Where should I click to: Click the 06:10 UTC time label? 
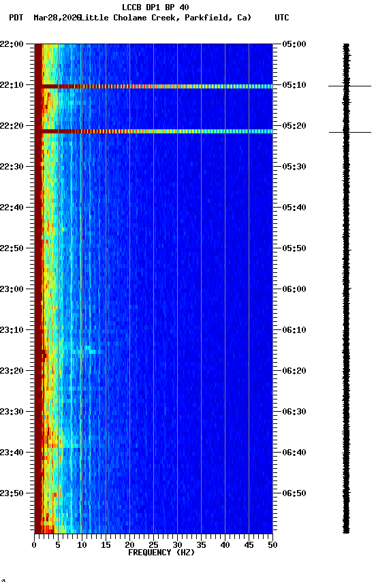[294, 330]
